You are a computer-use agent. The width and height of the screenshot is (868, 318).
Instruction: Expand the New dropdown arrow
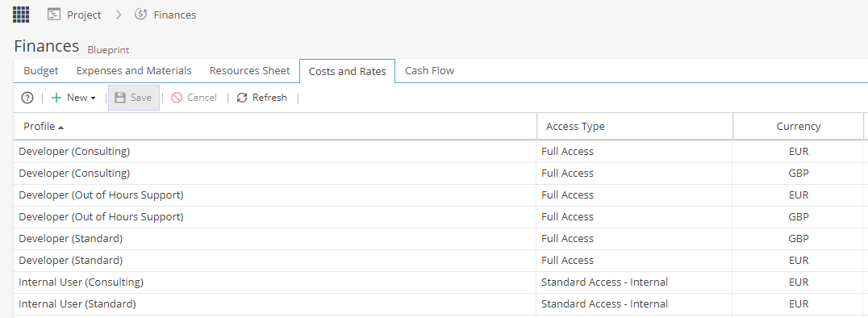click(x=93, y=98)
